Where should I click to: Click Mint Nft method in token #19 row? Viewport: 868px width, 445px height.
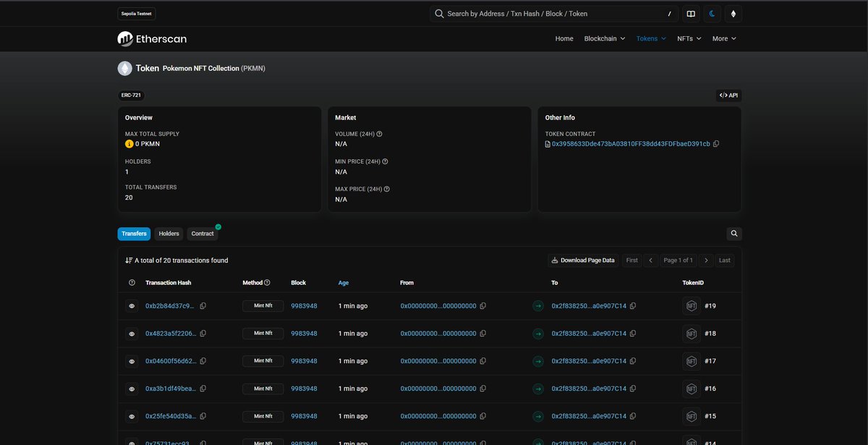pos(263,306)
